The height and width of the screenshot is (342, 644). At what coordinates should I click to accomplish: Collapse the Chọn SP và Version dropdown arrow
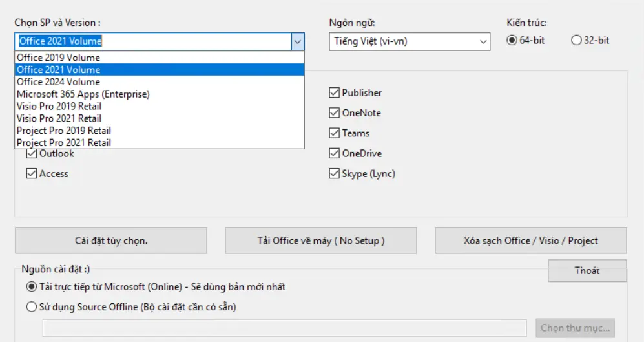point(297,41)
